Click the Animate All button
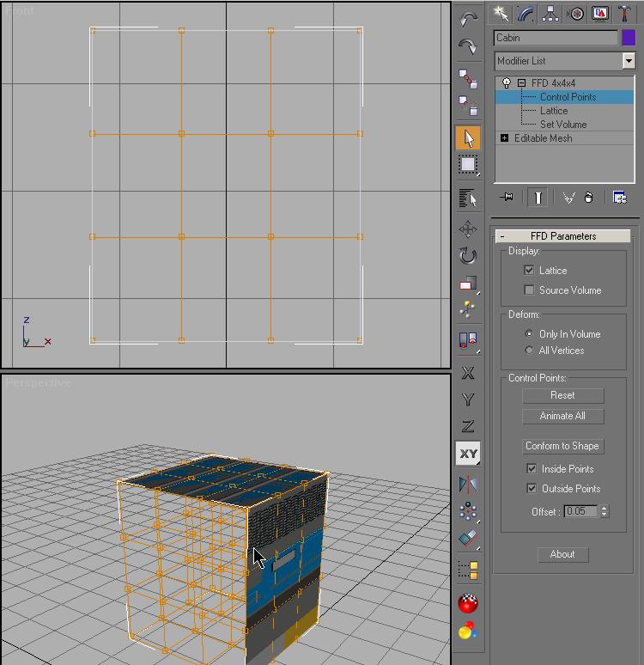The image size is (644, 665). 562,416
